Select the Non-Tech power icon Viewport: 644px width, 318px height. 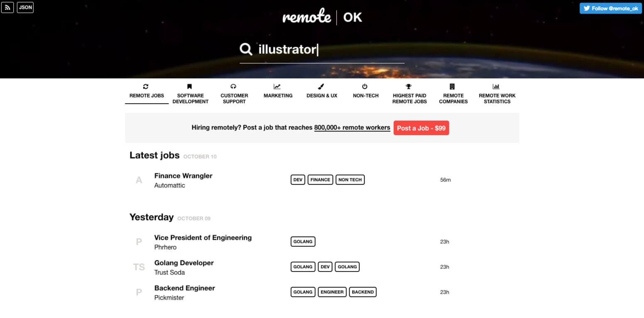point(365,87)
